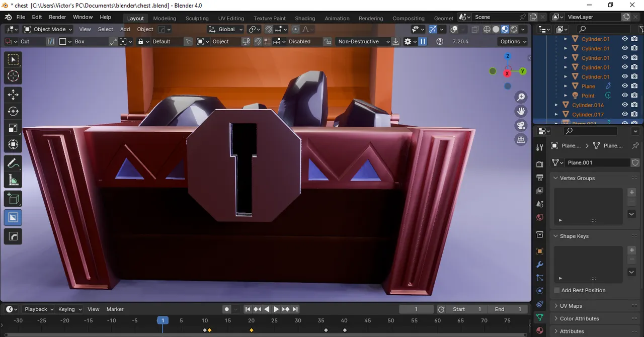The image size is (644, 337).
Task: Select the Measure tool
Action: tap(13, 180)
